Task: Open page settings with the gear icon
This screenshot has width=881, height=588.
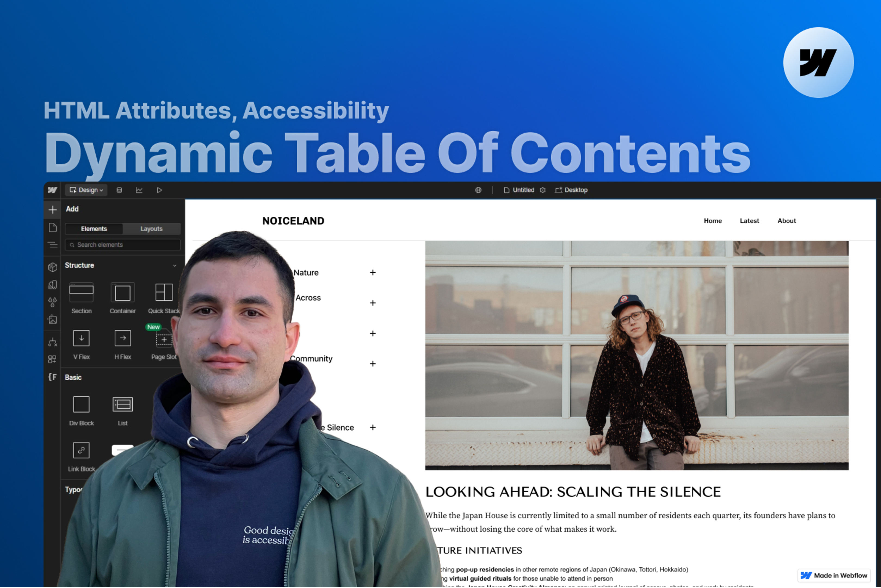Action: pyautogui.click(x=543, y=190)
